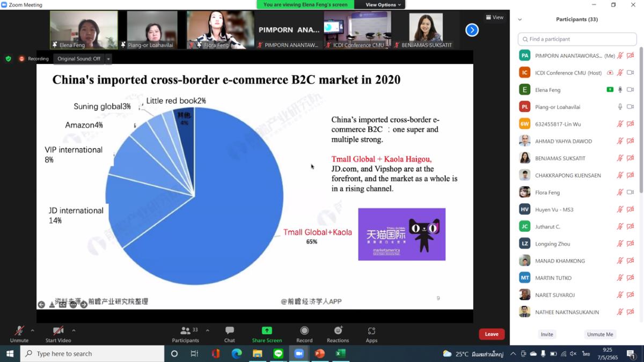Click muted mic icon beside CHAKKRAPONG KUENSAEN

620,175
